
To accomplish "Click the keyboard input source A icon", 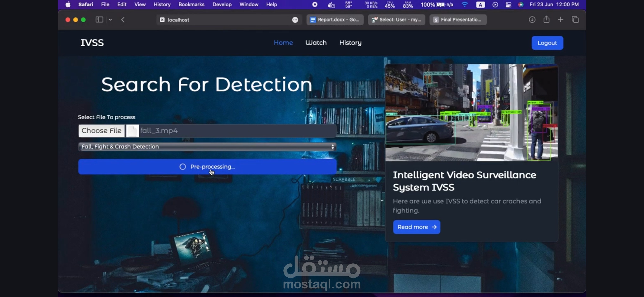I will [480, 5].
